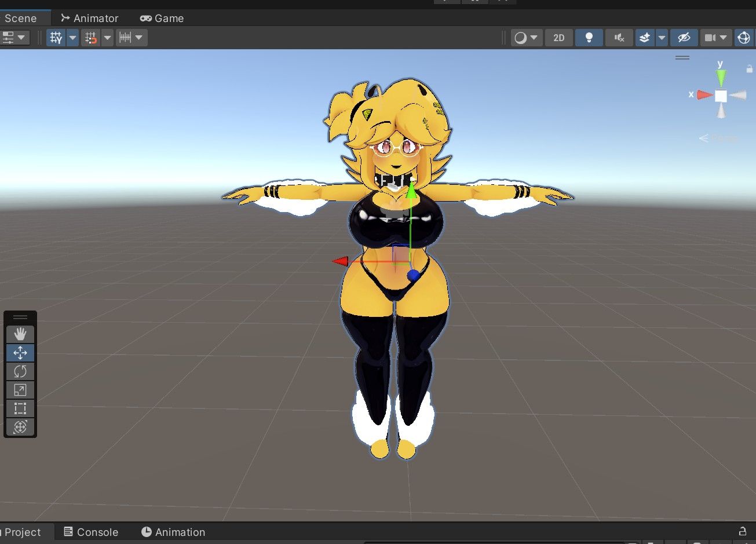The height and width of the screenshot is (544, 756).
Task: Switch to the Game tab
Action: pyautogui.click(x=162, y=18)
